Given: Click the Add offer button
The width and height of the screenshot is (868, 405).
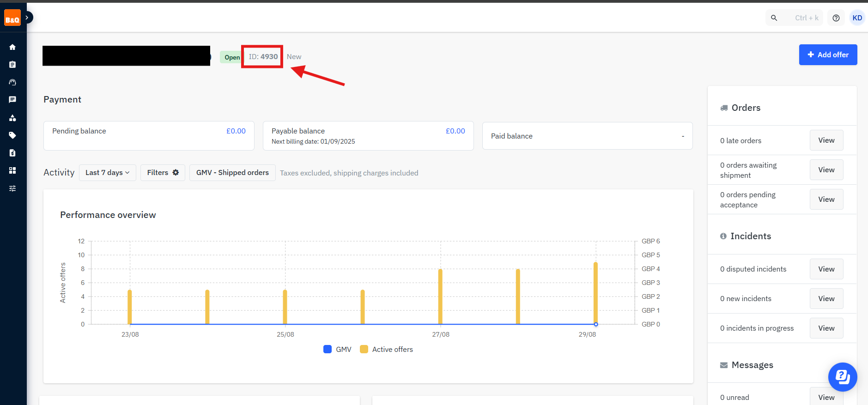Looking at the screenshot, I should pos(827,54).
